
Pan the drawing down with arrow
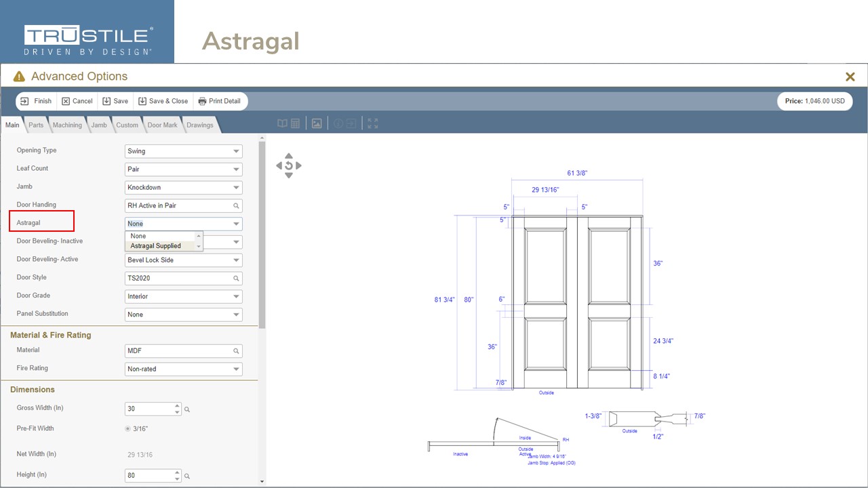point(289,175)
